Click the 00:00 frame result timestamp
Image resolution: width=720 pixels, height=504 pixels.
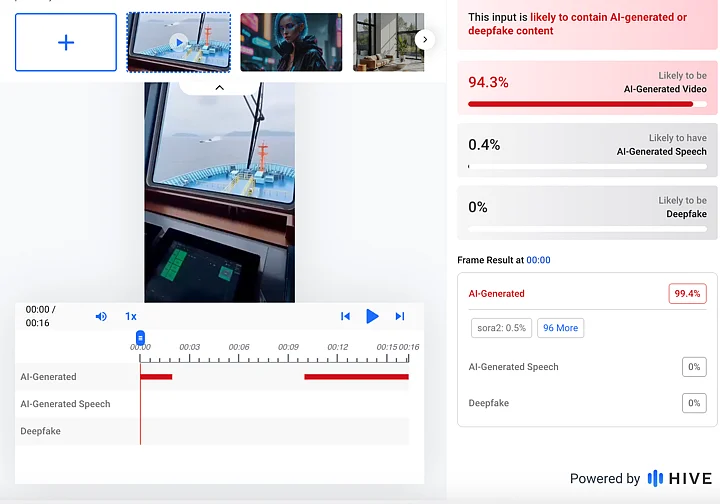pyautogui.click(x=538, y=260)
